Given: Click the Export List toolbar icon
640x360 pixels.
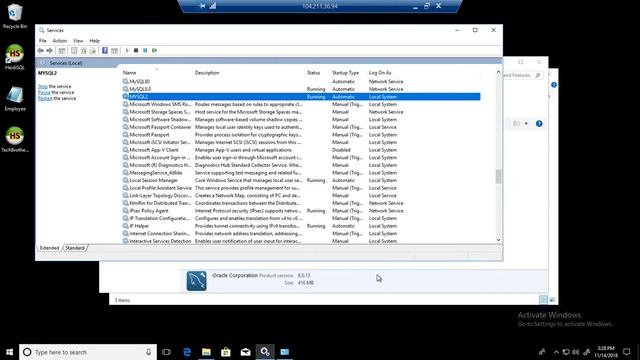Looking at the screenshot, I should [x=93, y=51].
